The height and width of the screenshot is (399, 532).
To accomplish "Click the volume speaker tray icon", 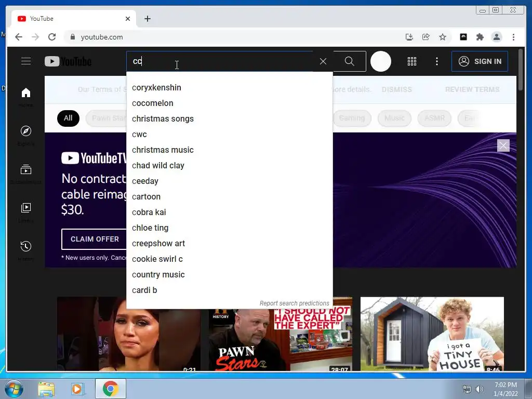I will coord(479,389).
